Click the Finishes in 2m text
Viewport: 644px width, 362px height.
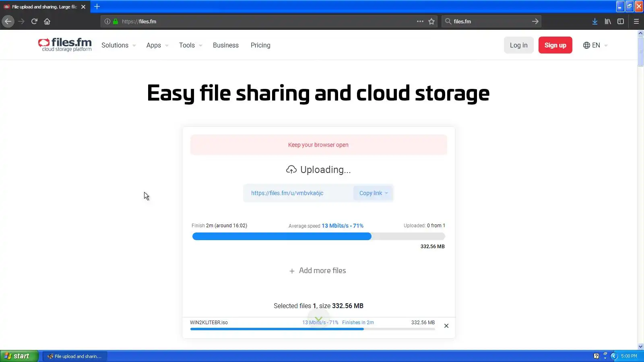(358, 323)
